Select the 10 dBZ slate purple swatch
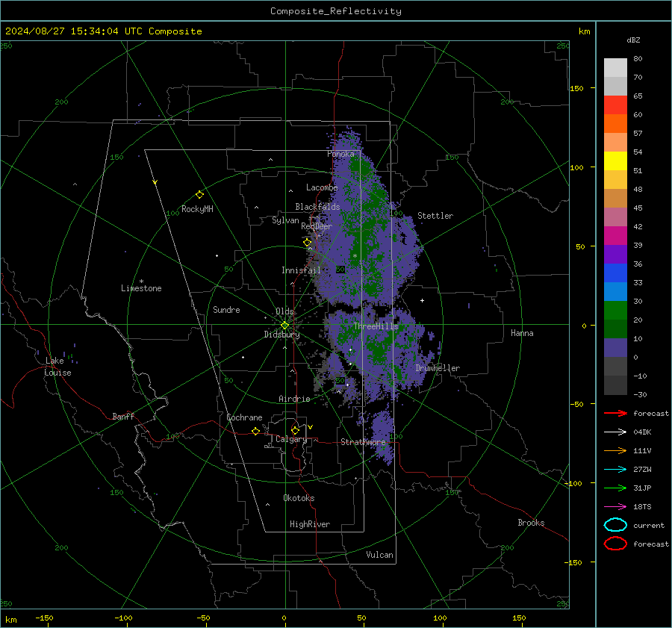The width and height of the screenshot is (672, 628). 615,348
